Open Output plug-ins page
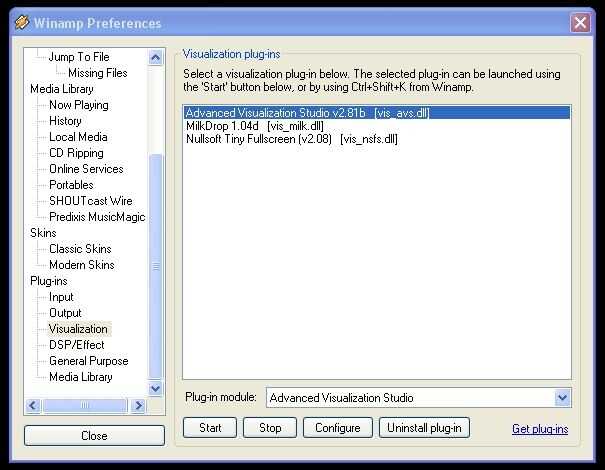The width and height of the screenshot is (605, 470). (65, 313)
